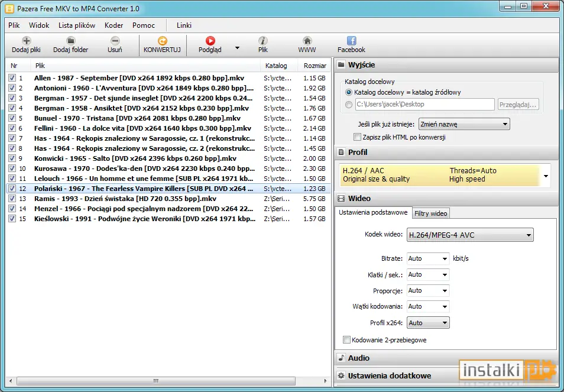Screen dimensions: 564x392
Task: Enable Kodowanie 2-przebiegowe checkbox
Action: click(346, 340)
